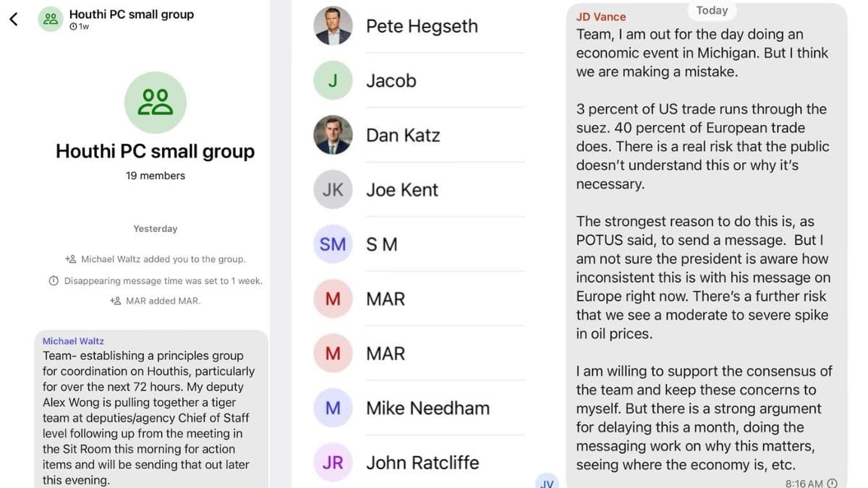Viewport: 868px width, 488px height.
Task: Tap Jacob's green J avatar
Action: coord(333,80)
